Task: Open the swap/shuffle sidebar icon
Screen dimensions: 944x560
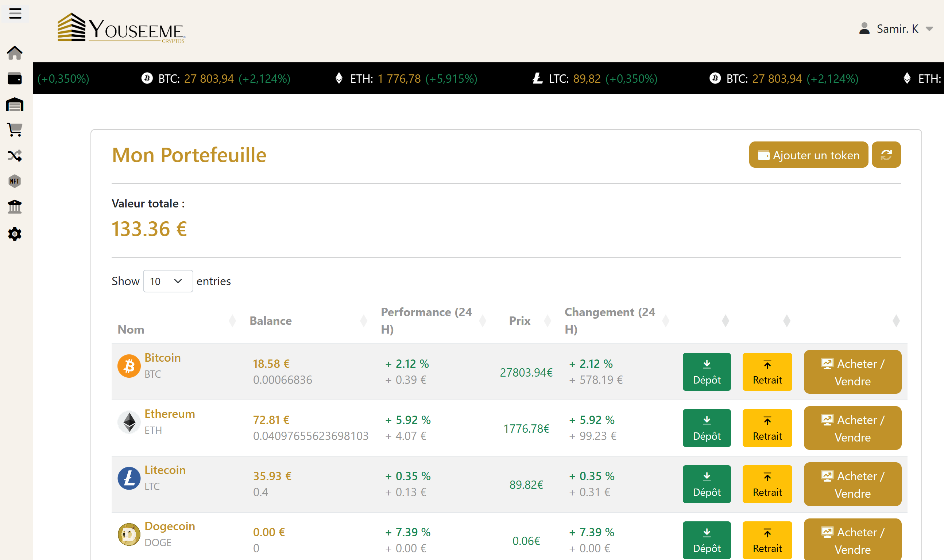Action: pos(15,155)
